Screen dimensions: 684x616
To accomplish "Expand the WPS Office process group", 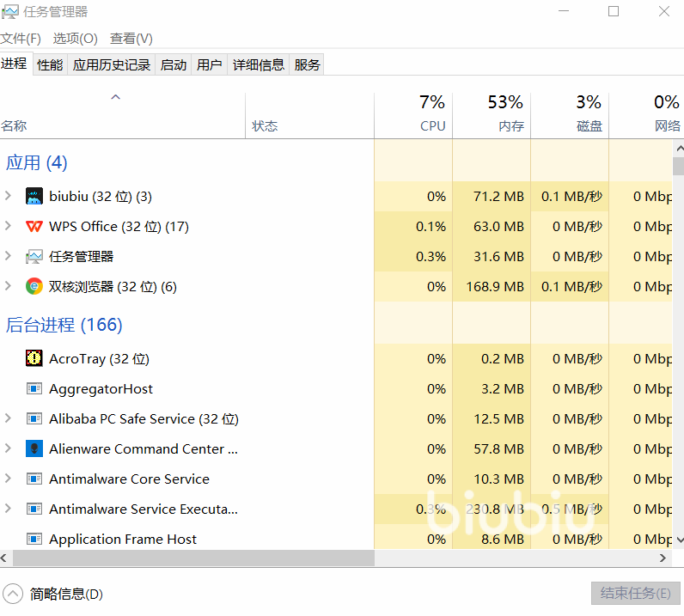I will click(9, 227).
